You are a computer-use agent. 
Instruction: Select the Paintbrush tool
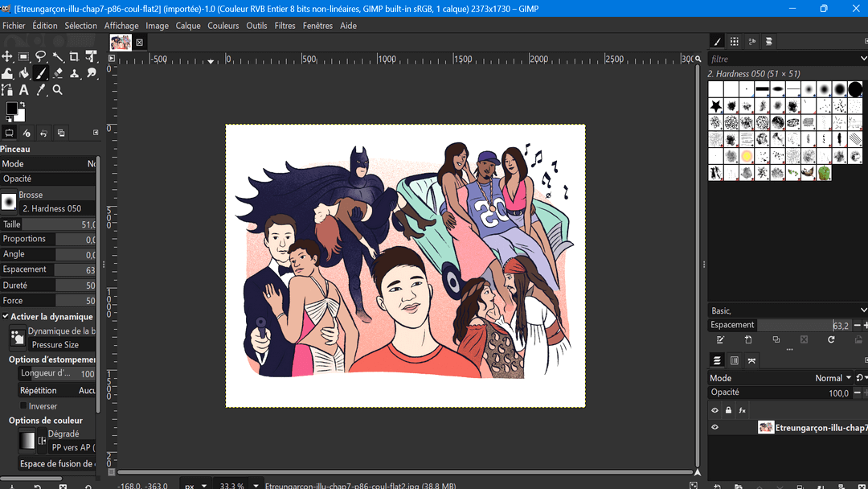pos(40,73)
